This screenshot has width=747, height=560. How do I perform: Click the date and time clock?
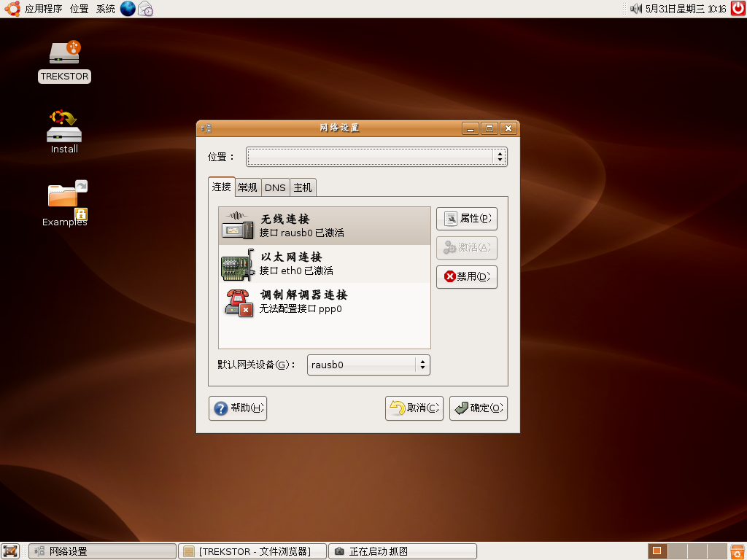(x=686, y=9)
